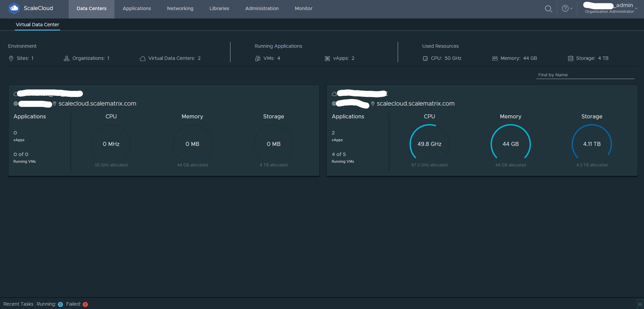Click the ScaleCloud logo icon

tap(14, 8)
